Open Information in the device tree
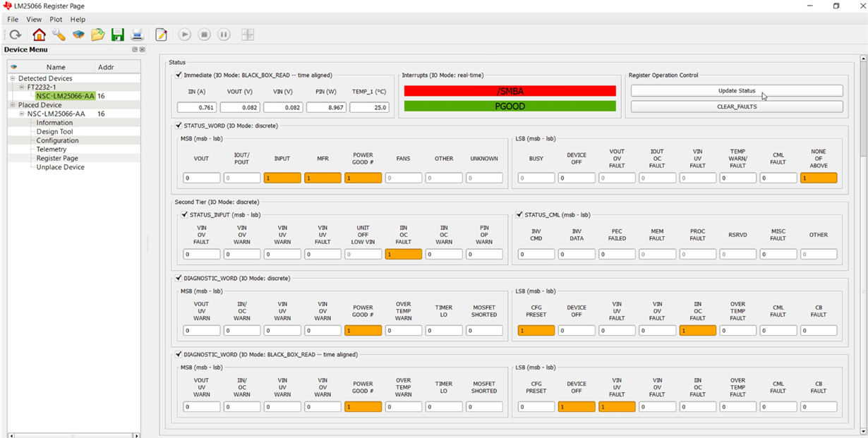Viewport: 868px width, 438px height. (x=54, y=123)
